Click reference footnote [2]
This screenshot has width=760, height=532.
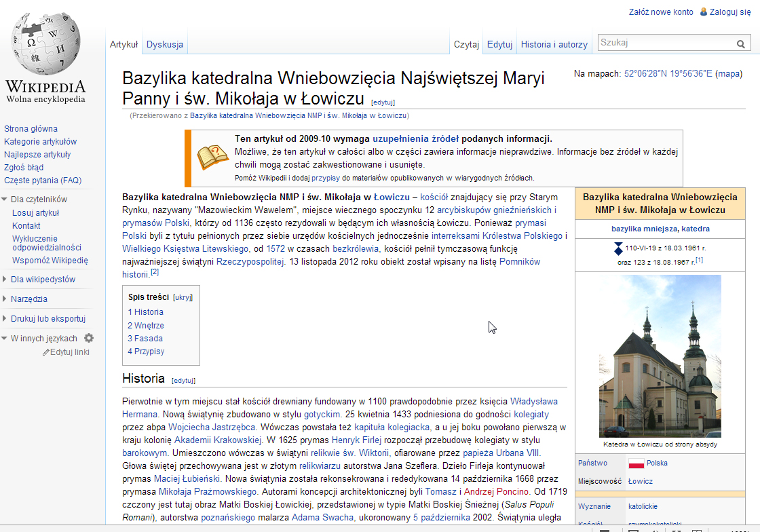(x=155, y=272)
